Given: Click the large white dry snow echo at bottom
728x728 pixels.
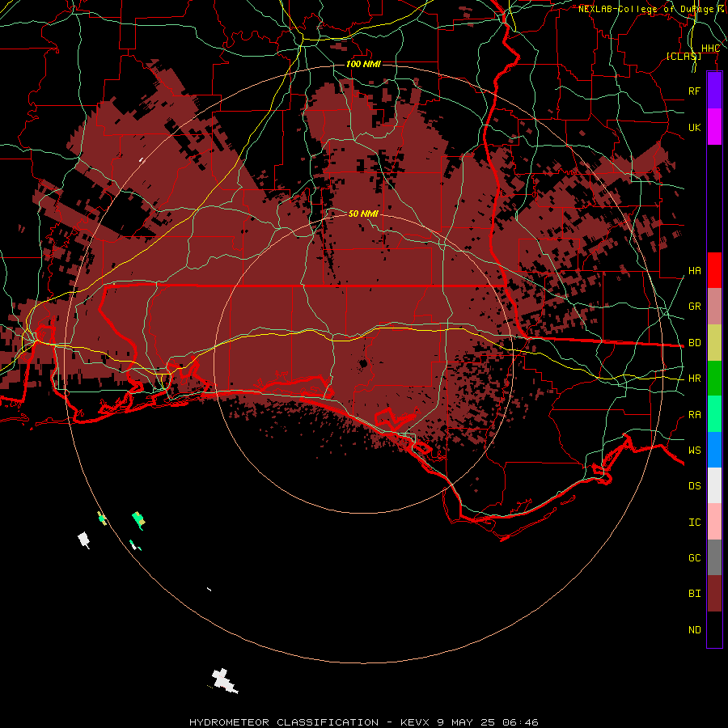Looking at the screenshot, I should click(225, 681).
